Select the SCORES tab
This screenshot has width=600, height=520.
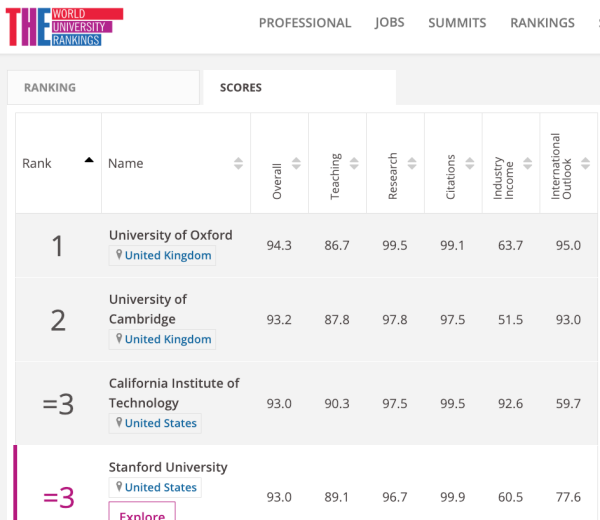pyautogui.click(x=300, y=88)
